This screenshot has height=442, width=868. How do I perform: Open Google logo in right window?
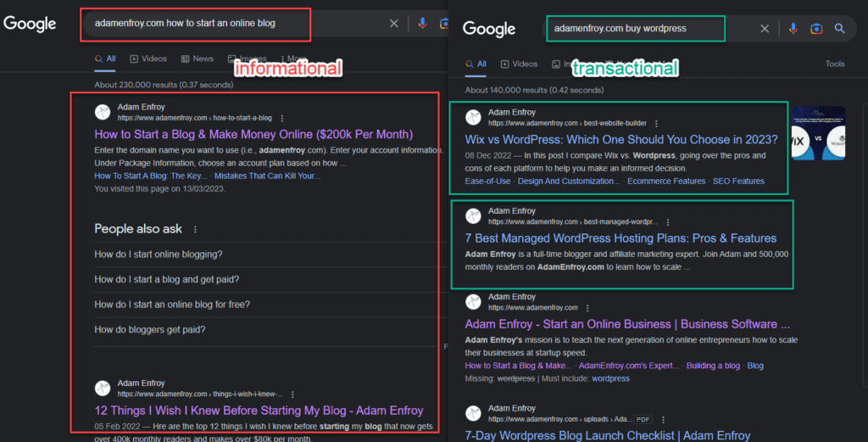(x=489, y=29)
